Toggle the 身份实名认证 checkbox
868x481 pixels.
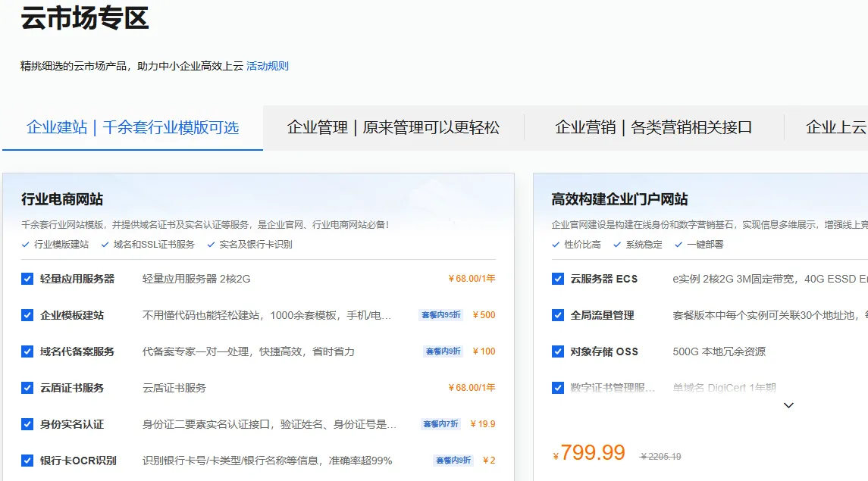click(x=27, y=423)
